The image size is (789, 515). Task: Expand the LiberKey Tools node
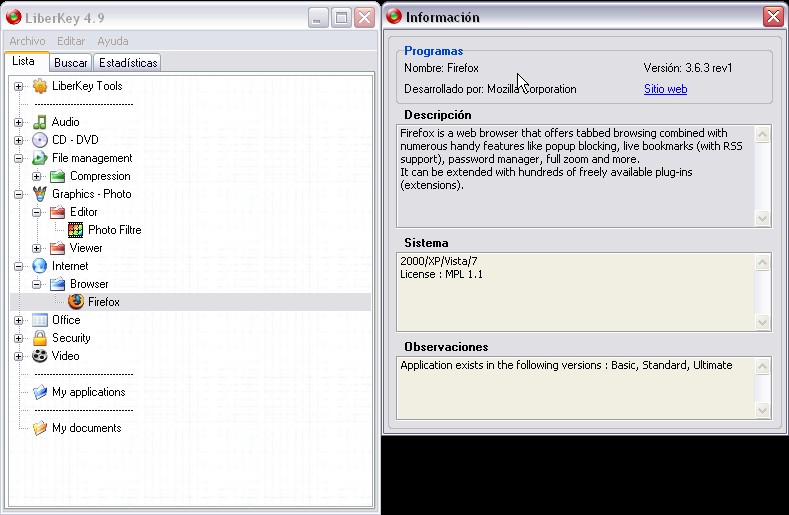coord(19,86)
